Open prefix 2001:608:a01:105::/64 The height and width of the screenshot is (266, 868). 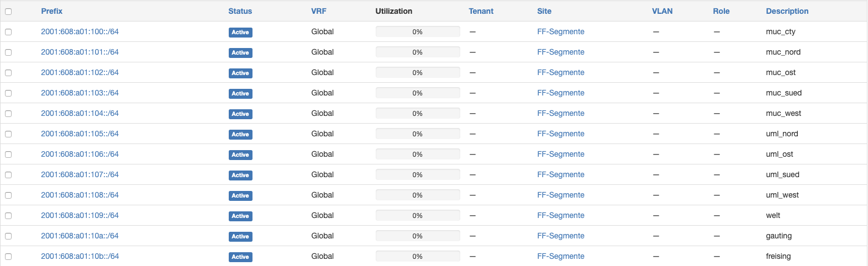click(x=80, y=134)
